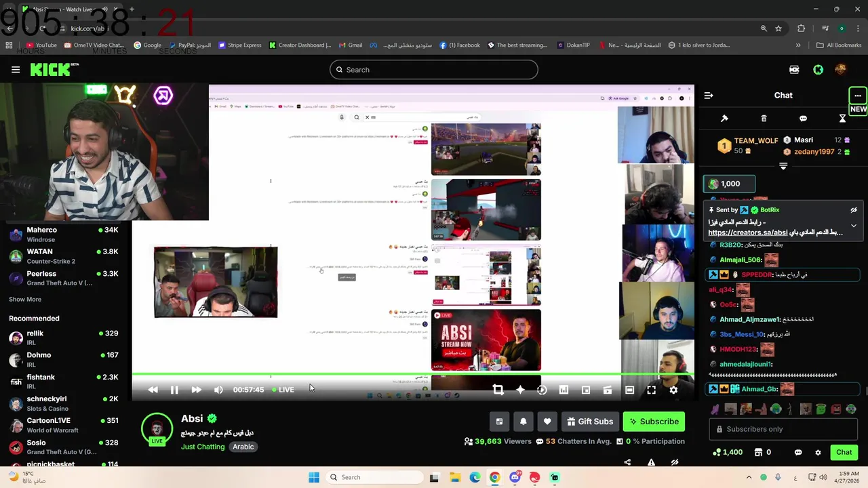Report stream with warning triangle icon

pos(651,462)
